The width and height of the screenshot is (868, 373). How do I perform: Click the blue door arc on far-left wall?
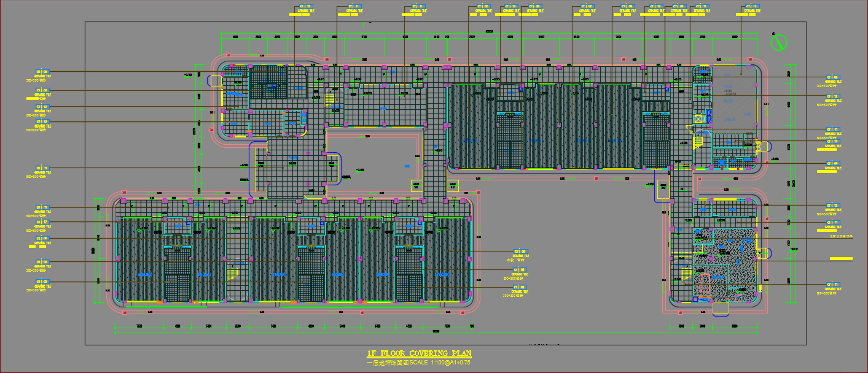(215, 80)
